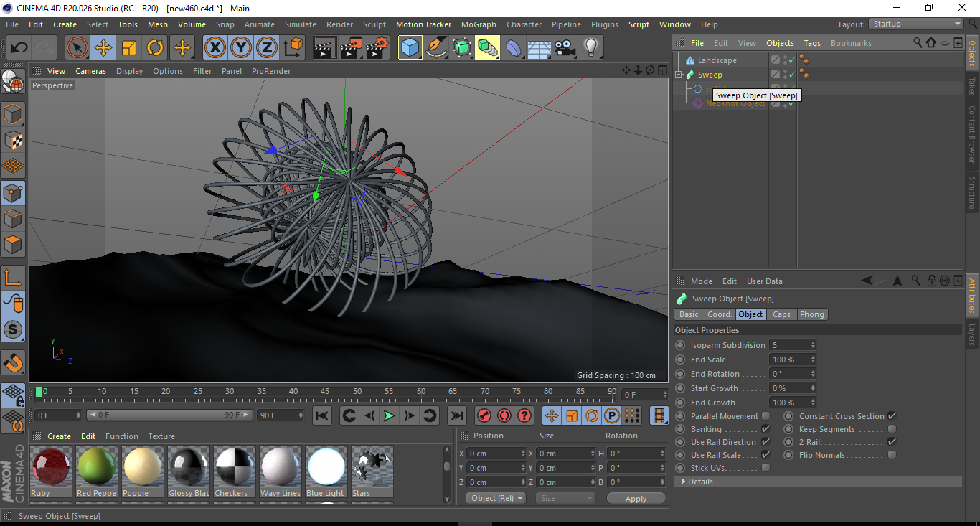Open the Floor environment icon
980x526 pixels.
tap(540, 48)
